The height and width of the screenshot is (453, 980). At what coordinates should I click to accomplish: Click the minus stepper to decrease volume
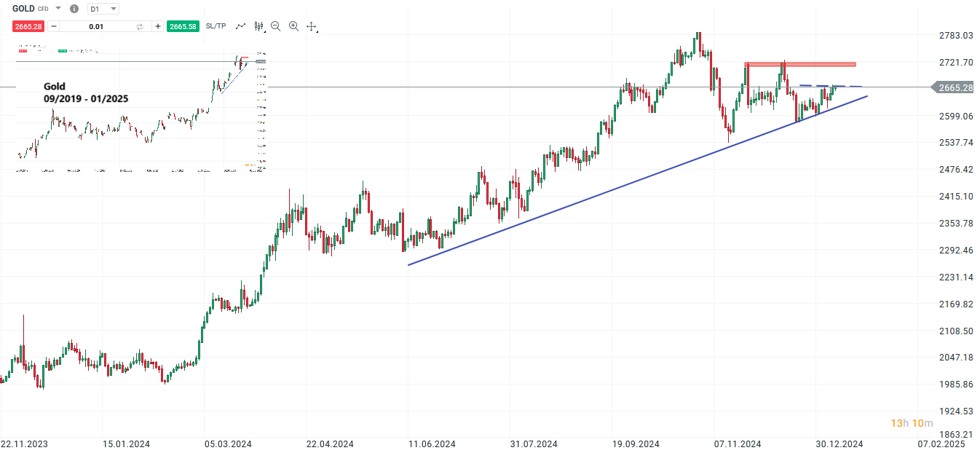(x=54, y=25)
